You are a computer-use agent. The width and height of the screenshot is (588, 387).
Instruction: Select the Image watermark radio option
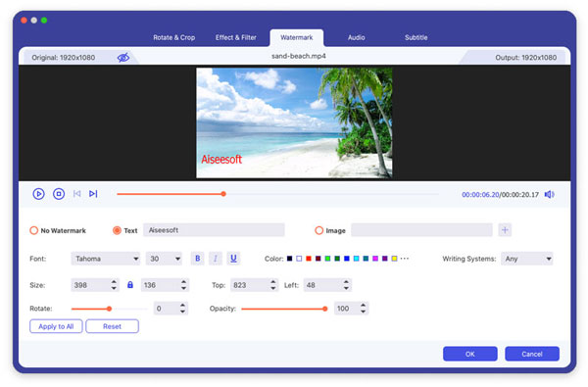pyautogui.click(x=318, y=230)
